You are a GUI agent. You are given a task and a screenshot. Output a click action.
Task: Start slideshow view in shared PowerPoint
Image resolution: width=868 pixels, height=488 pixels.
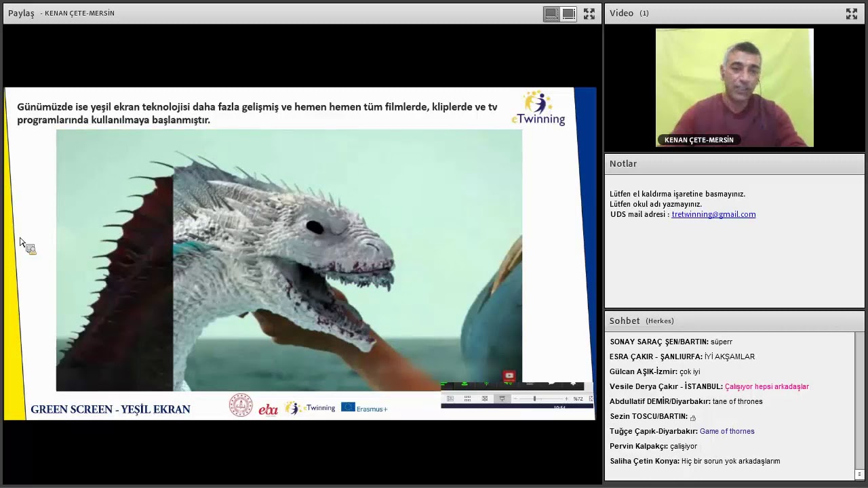click(502, 399)
